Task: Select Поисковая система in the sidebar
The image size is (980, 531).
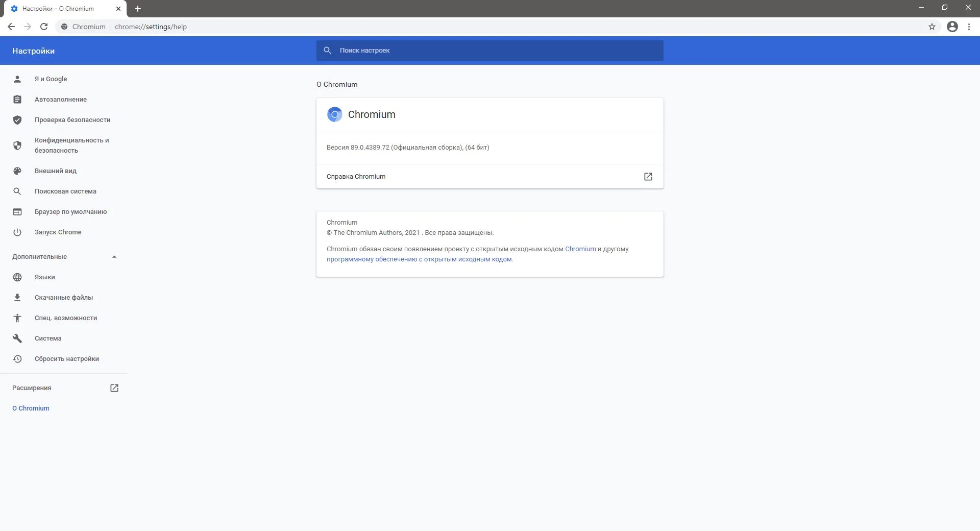Action: [x=65, y=191]
